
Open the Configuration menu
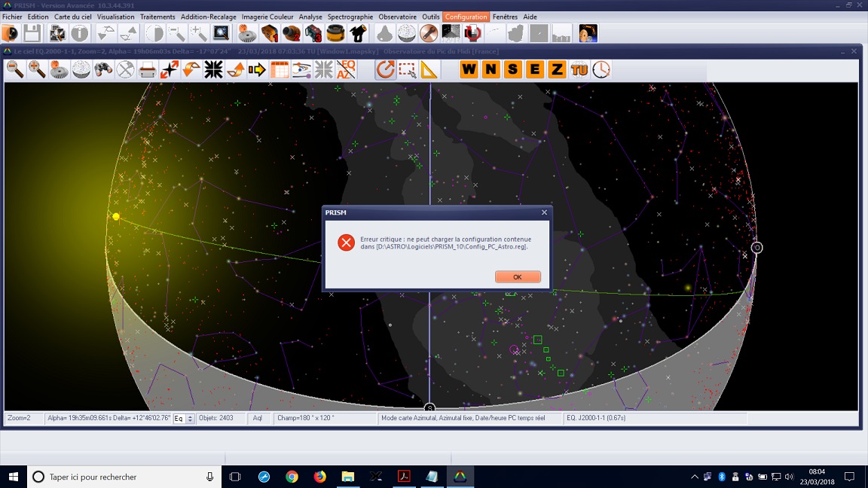pyautogui.click(x=466, y=17)
